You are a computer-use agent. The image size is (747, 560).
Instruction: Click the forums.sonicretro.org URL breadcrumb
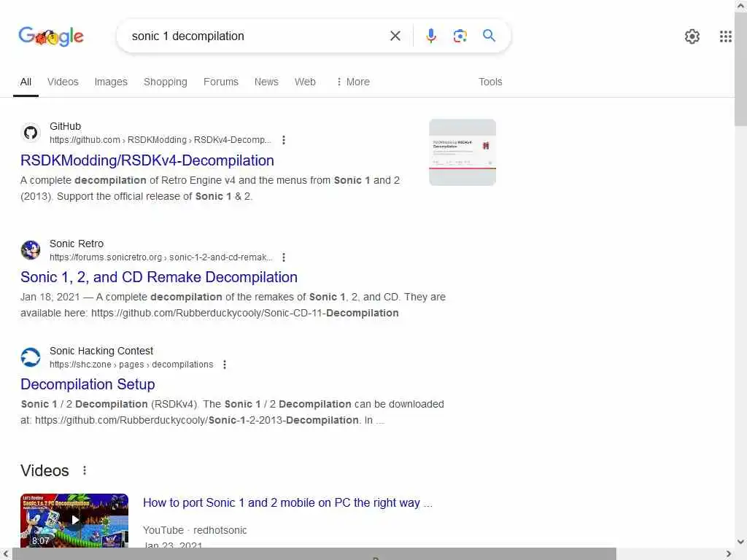click(161, 257)
